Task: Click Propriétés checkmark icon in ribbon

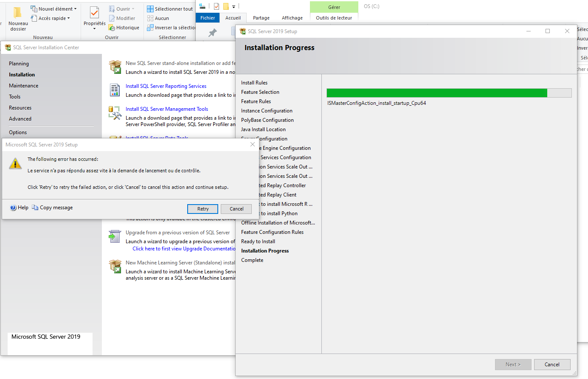Action: 95,13
